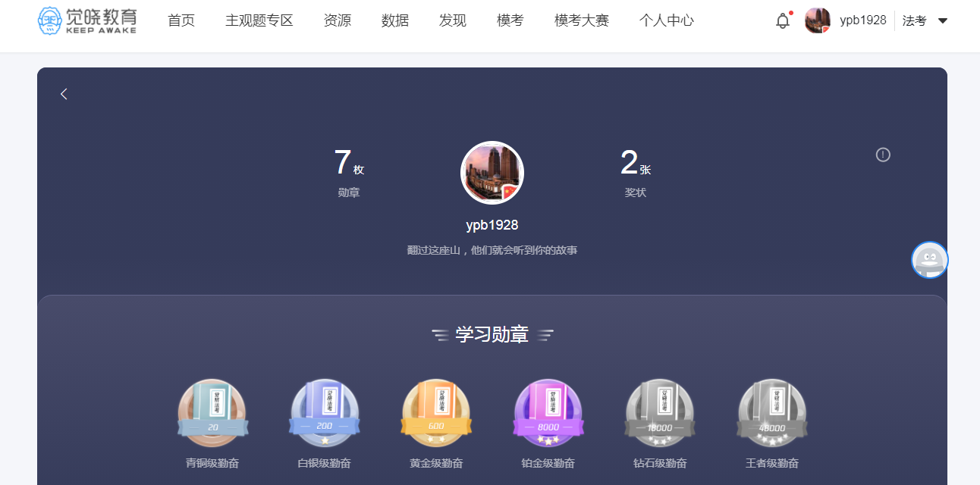Select the 钻石级勤奋 diamond medal
Viewport: 980px width, 485px height.
660,414
